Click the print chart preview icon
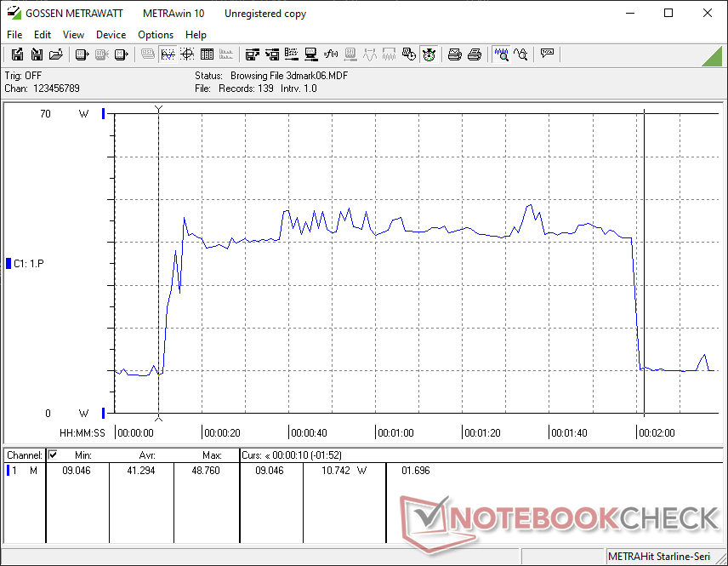Image resolution: width=728 pixels, height=566 pixels. (454, 54)
